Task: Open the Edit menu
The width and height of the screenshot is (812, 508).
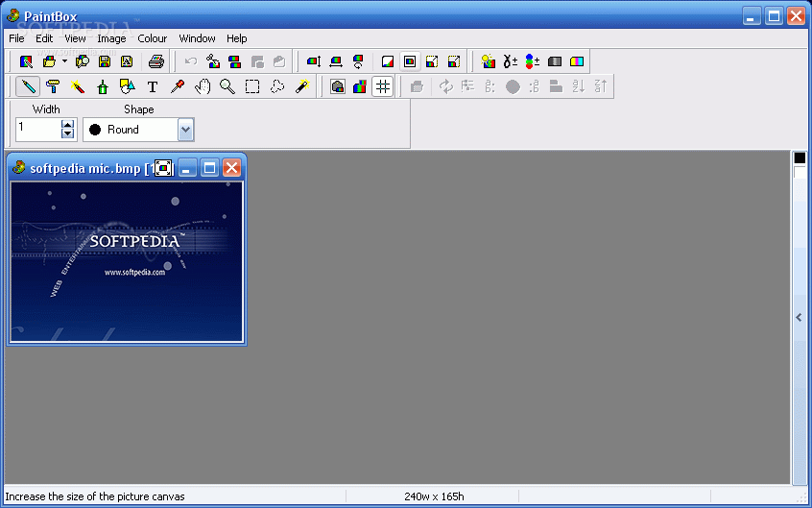Action: click(44, 38)
